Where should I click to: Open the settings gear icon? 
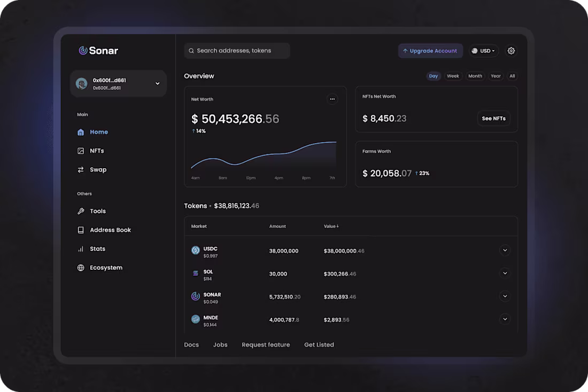(511, 50)
